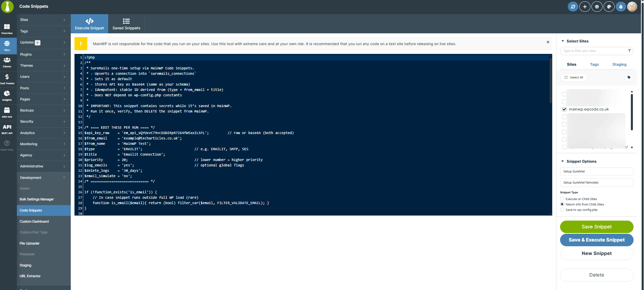Click the tag icon beside Select All
Image resolution: width=644 pixels, height=290 pixels.
[629, 77]
